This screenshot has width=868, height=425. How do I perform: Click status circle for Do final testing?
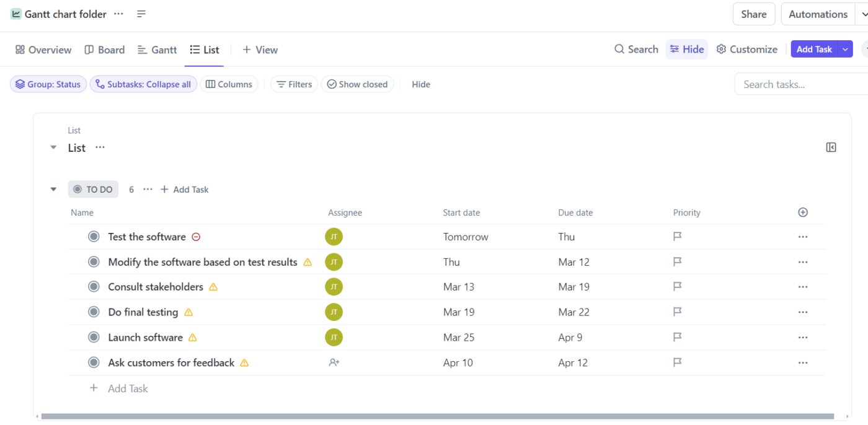pos(94,312)
